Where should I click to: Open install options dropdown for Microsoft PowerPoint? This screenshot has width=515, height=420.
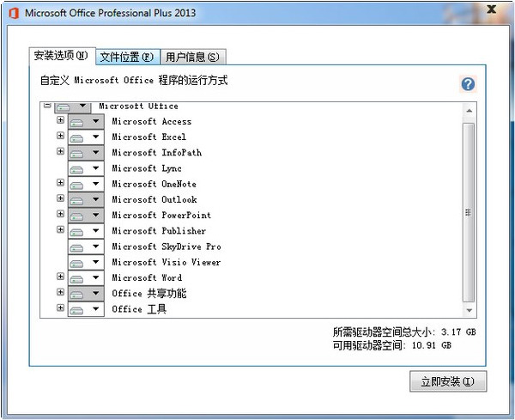point(86,216)
